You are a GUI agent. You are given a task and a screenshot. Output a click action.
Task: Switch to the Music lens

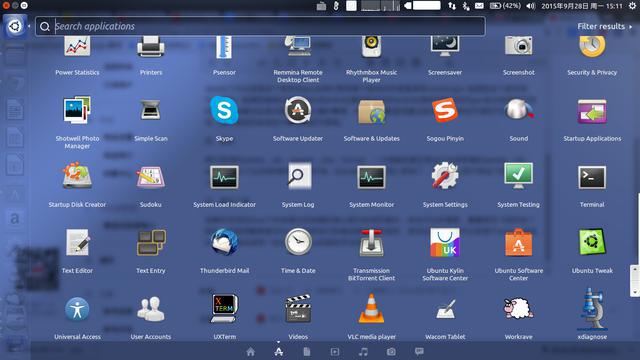[x=363, y=352]
